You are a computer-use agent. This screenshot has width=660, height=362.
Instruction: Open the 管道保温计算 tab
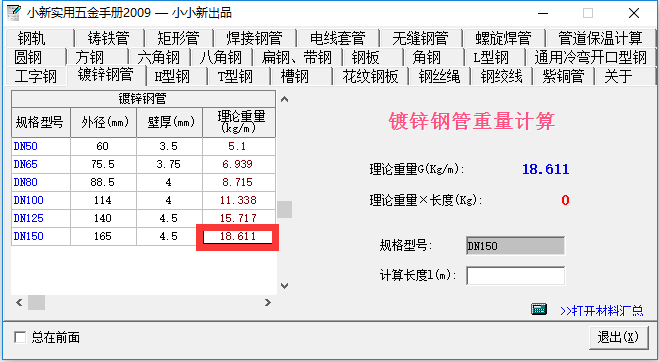[x=600, y=38]
